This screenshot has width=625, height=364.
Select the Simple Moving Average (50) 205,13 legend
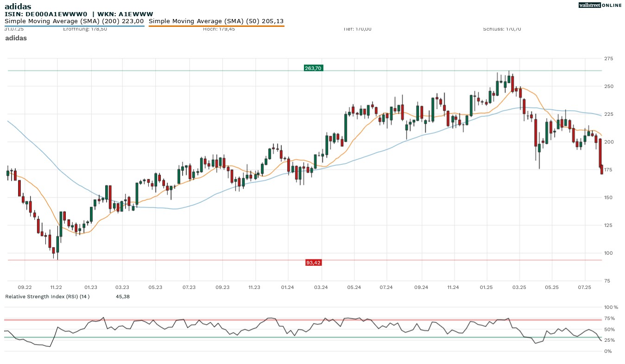pyautogui.click(x=216, y=21)
